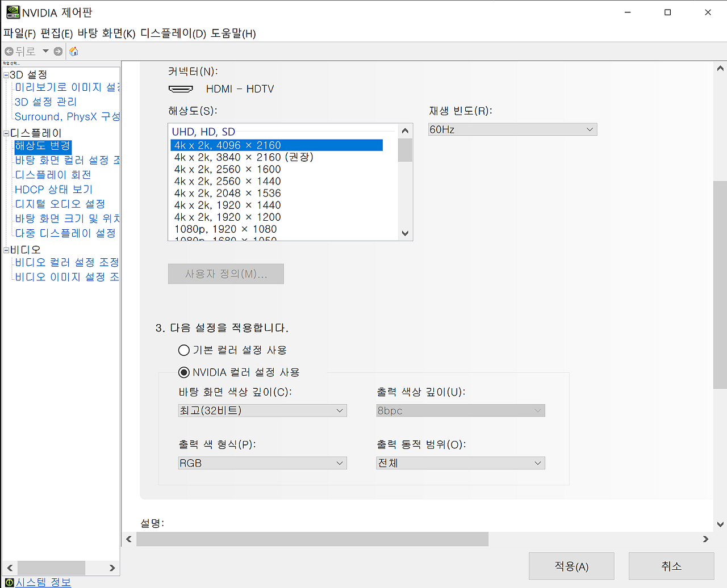Select resolution 1920 × 1200
727x588 pixels.
(227, 217)
